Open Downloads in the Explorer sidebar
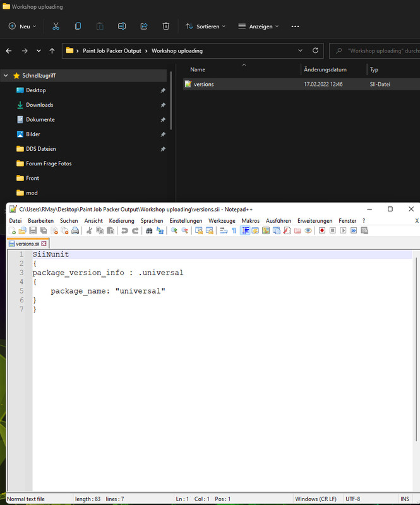 (x=39, y=105)
